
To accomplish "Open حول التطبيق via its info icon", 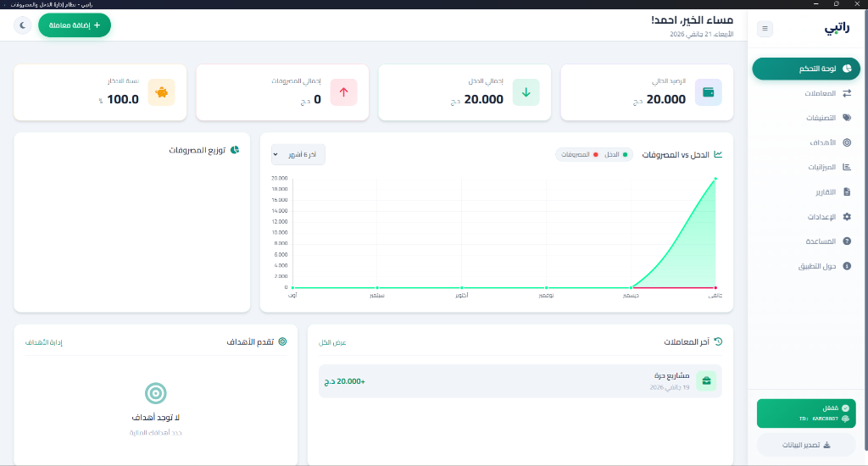I will (847, 266).
